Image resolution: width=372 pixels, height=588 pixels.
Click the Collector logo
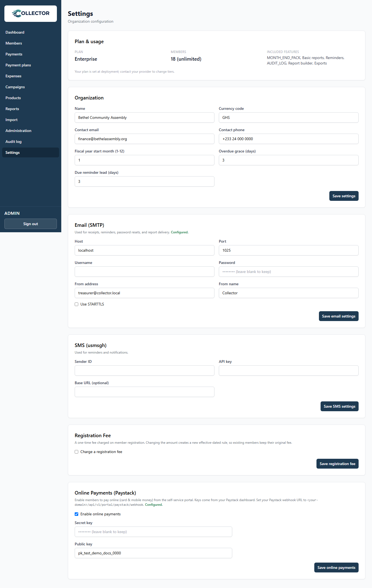pos(31,13)
